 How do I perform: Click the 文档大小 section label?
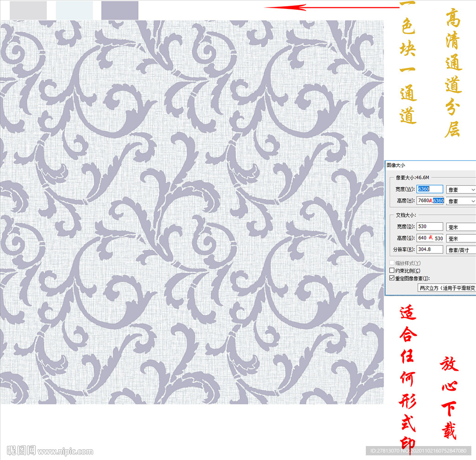tap(406, 215)
